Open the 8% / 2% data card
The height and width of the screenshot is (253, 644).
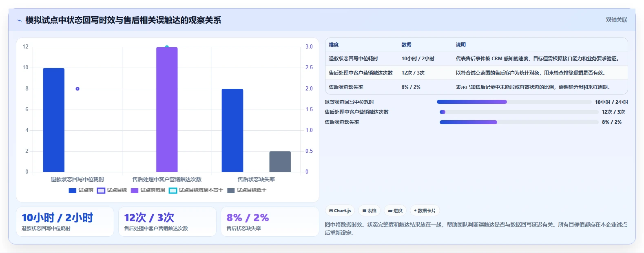tap(270, 222)
